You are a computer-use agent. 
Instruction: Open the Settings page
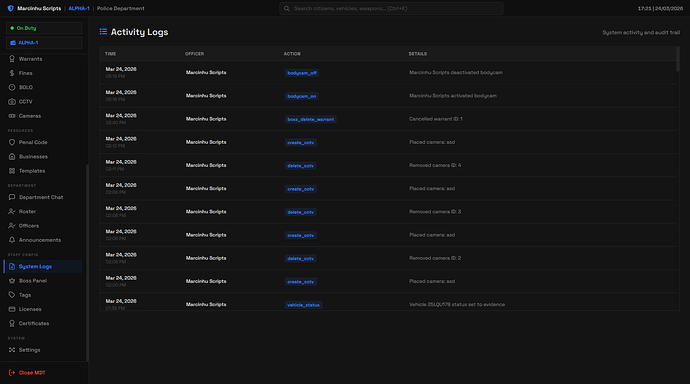pos(43,350)
